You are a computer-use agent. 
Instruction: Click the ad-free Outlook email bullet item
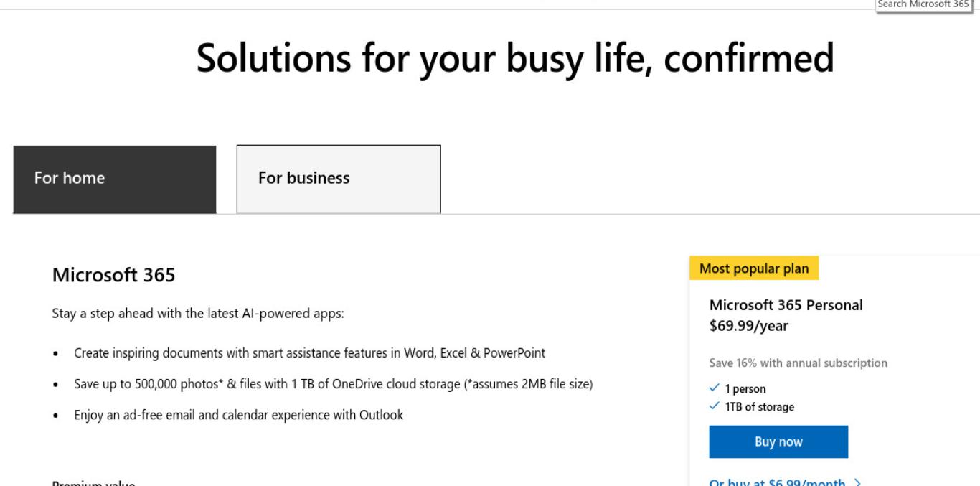pos(239,415)
